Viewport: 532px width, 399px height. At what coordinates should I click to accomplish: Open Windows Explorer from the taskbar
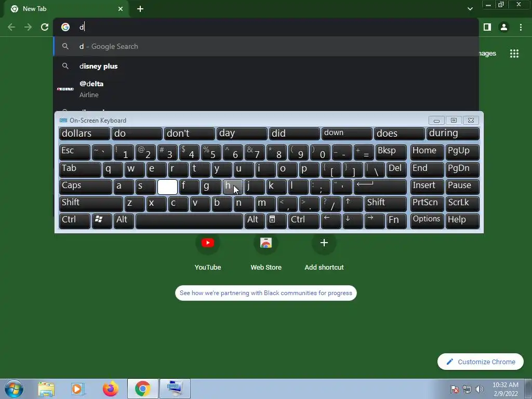46,389
